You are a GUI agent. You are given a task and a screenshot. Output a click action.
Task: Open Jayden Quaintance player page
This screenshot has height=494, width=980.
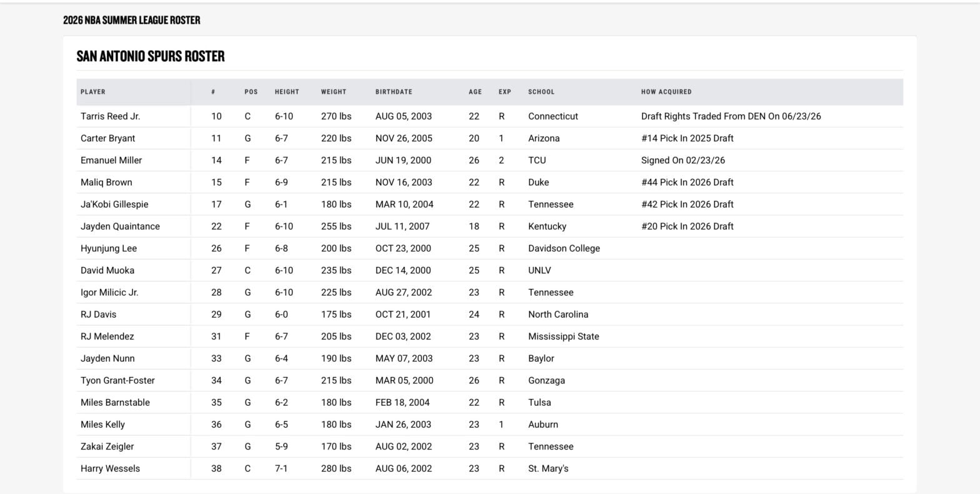click(120, 226)
